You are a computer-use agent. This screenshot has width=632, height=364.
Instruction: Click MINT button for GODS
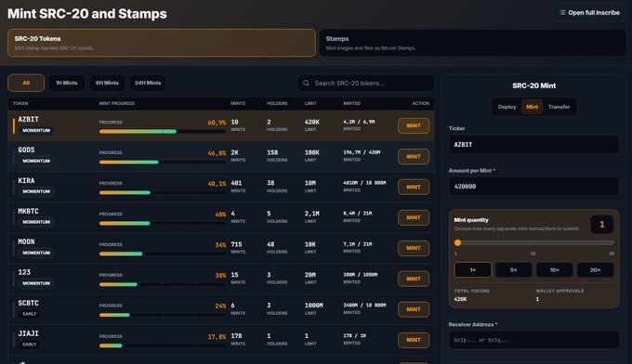pos(414,156)
